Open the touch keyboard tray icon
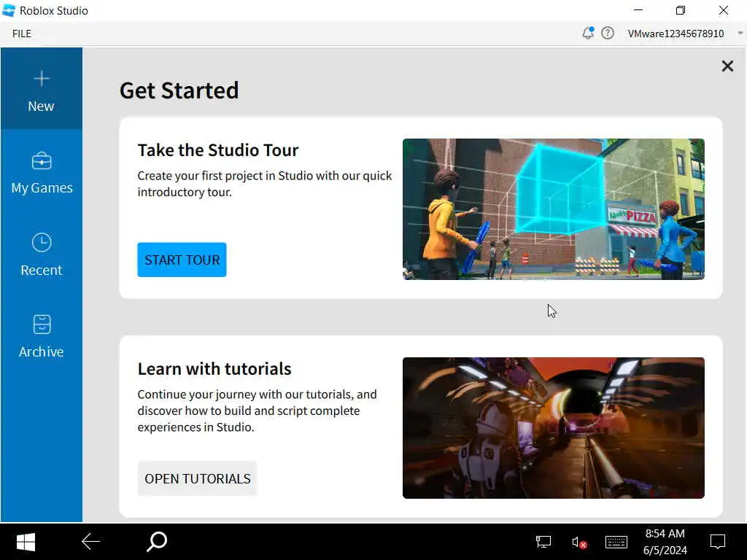747x560 pixels. [x=616, y=542]
